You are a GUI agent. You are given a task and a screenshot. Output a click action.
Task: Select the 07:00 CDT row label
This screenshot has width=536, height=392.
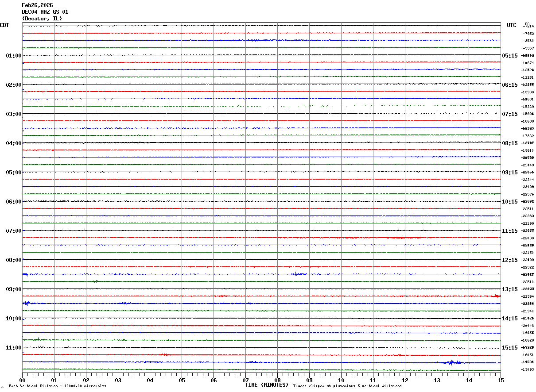pos(14,231)
